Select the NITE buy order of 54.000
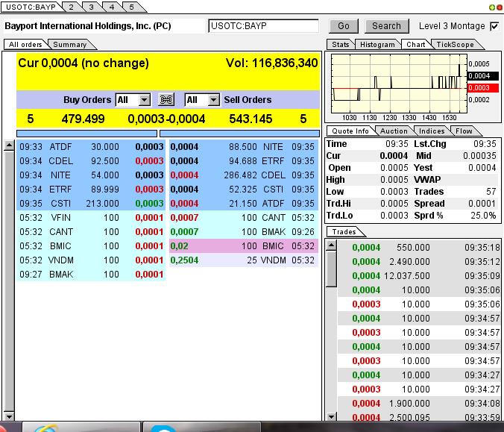Image resolution: width=504 pixels, height=432 pixels. (x=91, y=175)
